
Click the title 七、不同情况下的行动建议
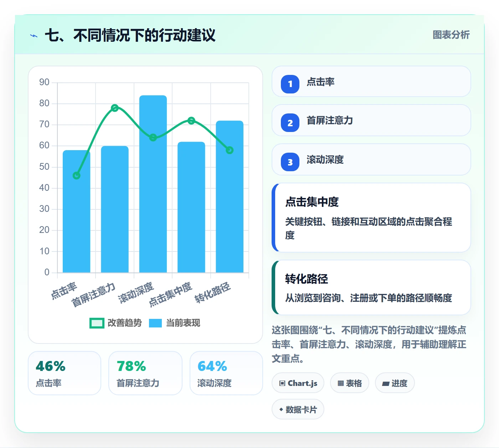[x=130, y=35]
